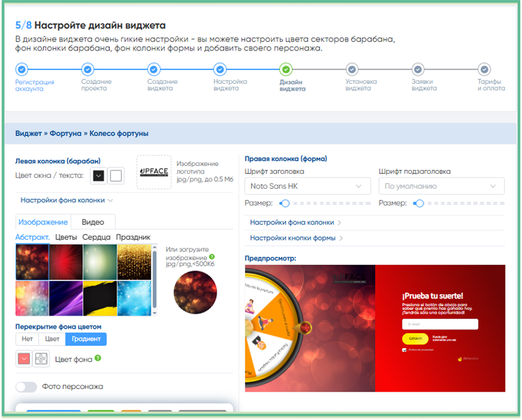Image resolution: width=522 pixels, height=420 pixels.
Task: Click the UPFACE logo upload box
Action: (154, 172)
